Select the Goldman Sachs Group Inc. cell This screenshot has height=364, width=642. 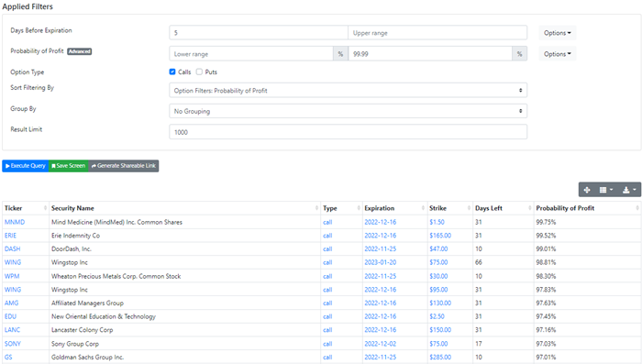184,357
